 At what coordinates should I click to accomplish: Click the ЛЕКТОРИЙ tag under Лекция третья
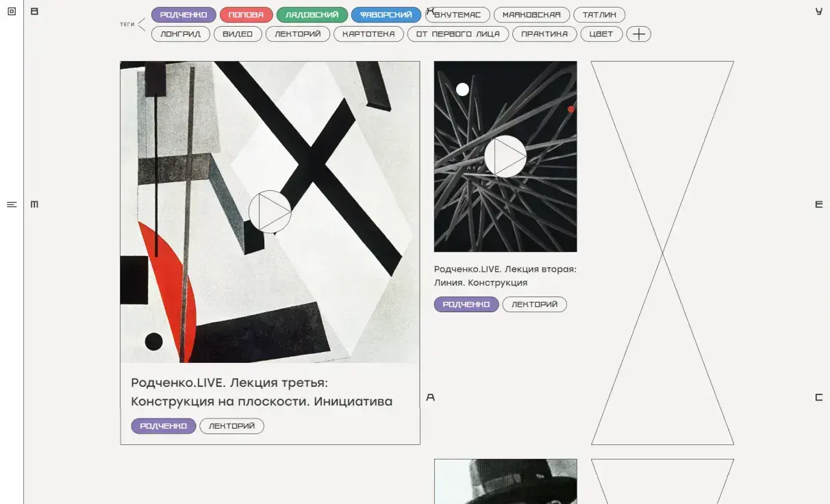[231, 426]
